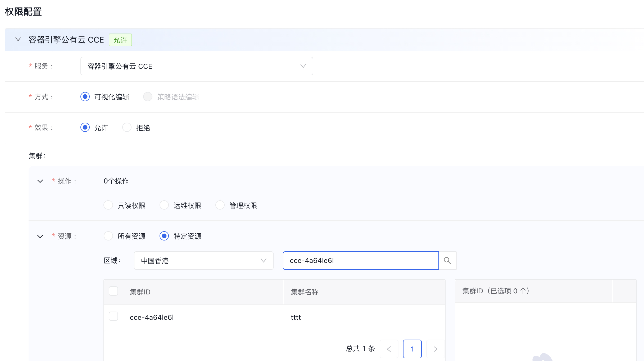Select 运维权限 radio option
Image resolution: width=644 pixels, height=361 pixels.
[164, 205]
